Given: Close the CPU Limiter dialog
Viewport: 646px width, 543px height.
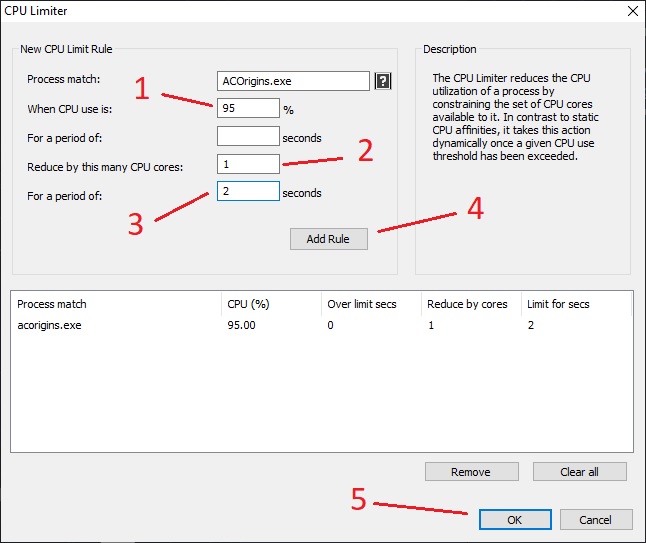Looking at the screenshot, I should click(631, 12).
